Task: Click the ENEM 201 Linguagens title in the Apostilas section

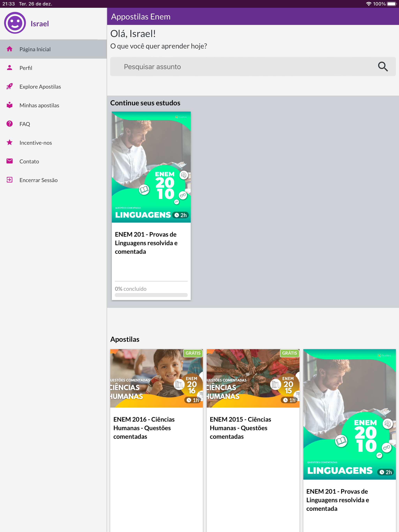Action: 338,500
